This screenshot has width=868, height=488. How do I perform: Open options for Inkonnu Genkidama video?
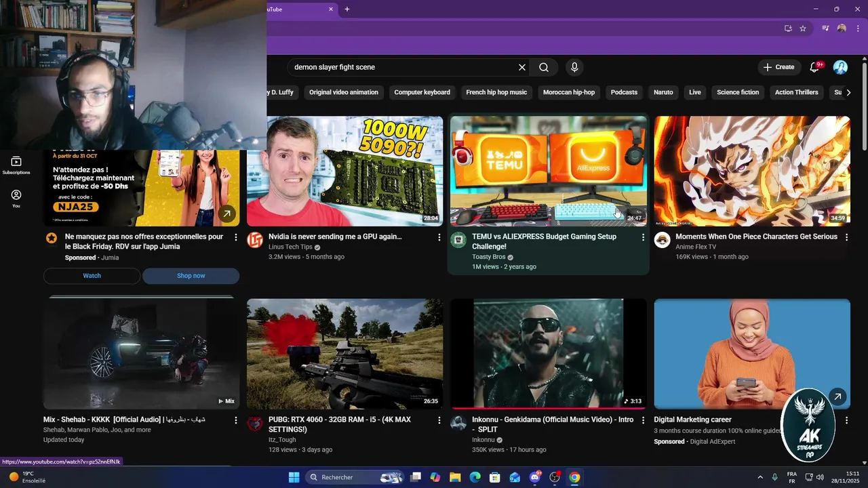tap(643, 420)
